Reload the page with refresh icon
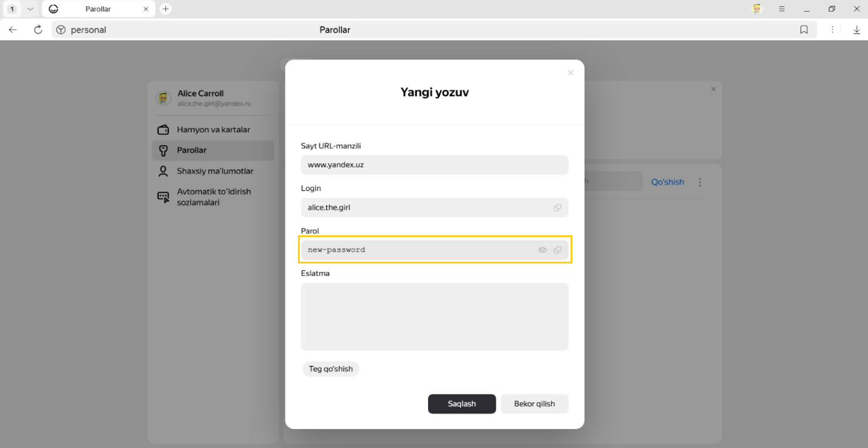The width and height of the screenshot is (868, 448). tap(38, 30)
